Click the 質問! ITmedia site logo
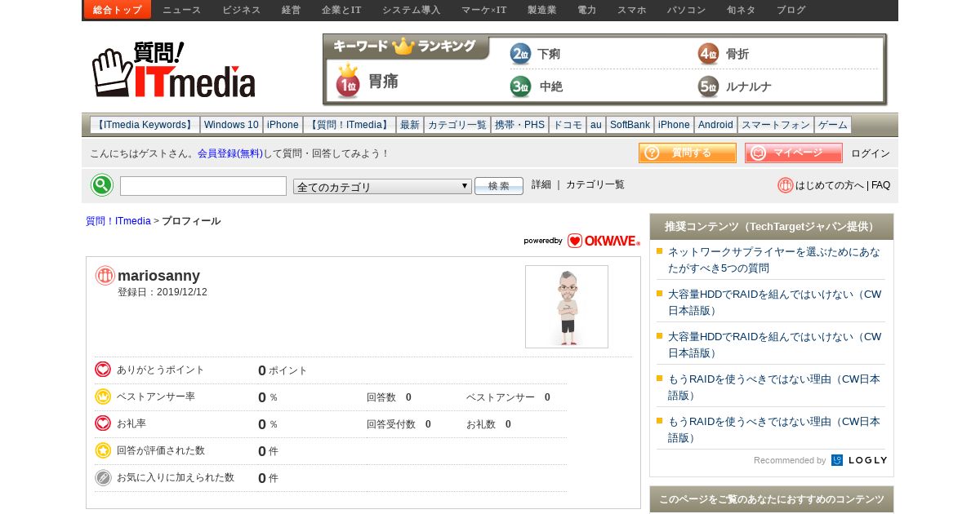 (x=173, y=69)
